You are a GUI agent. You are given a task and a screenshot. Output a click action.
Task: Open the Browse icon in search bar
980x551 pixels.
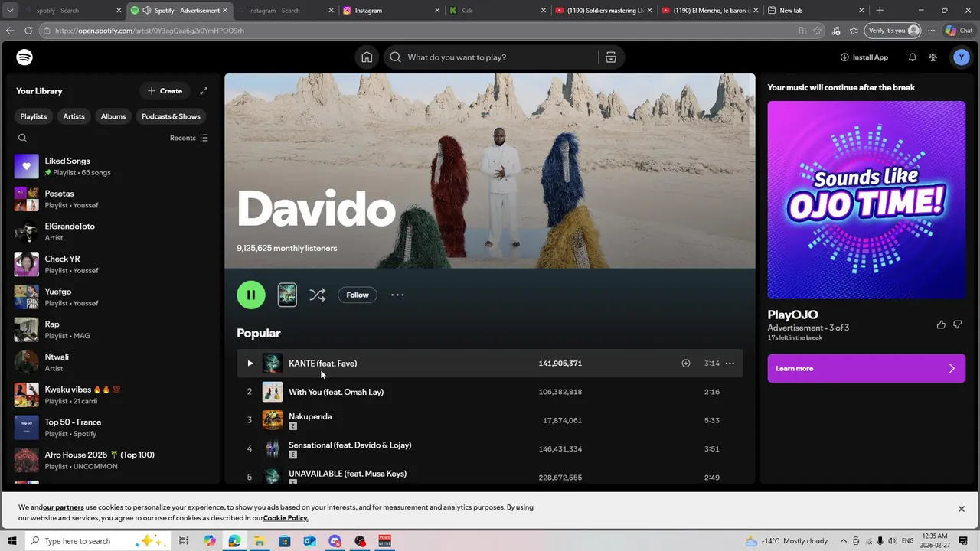pos(610,57)
